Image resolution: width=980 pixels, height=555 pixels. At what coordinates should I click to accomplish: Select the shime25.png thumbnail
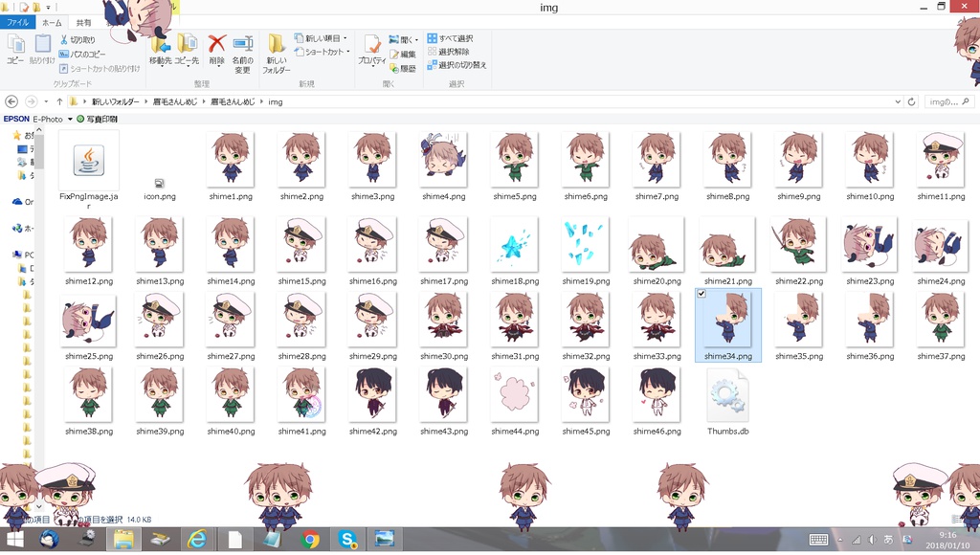[89, 320]
